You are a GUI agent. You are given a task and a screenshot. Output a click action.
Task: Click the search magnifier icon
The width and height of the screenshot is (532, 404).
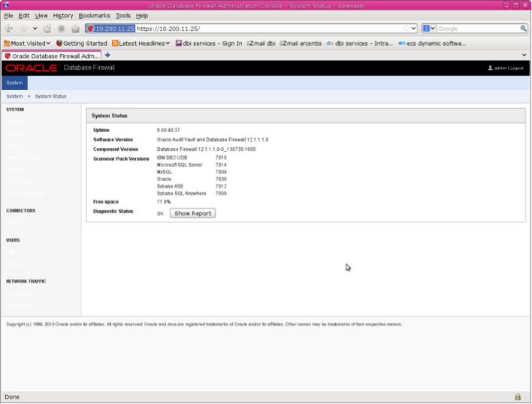[524, 29]
